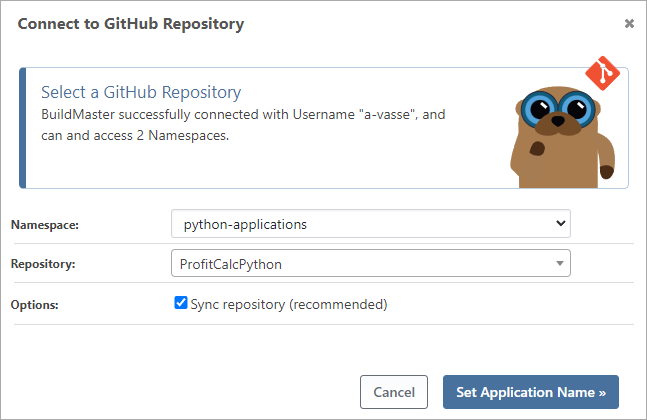The height and width of the screenshot is (420, 647).
Task: Click the Repository dropdown triangle arrow
Action: click(x=560, y=264)
